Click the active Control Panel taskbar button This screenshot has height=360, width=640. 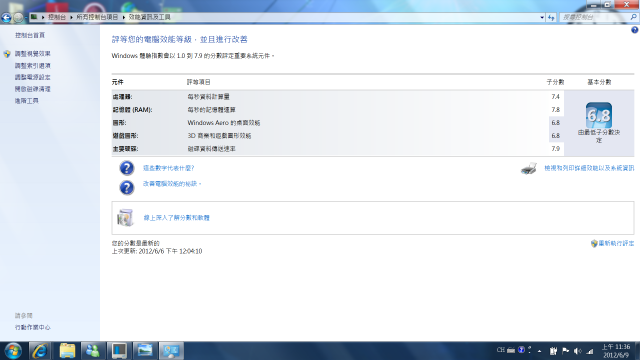171,351
